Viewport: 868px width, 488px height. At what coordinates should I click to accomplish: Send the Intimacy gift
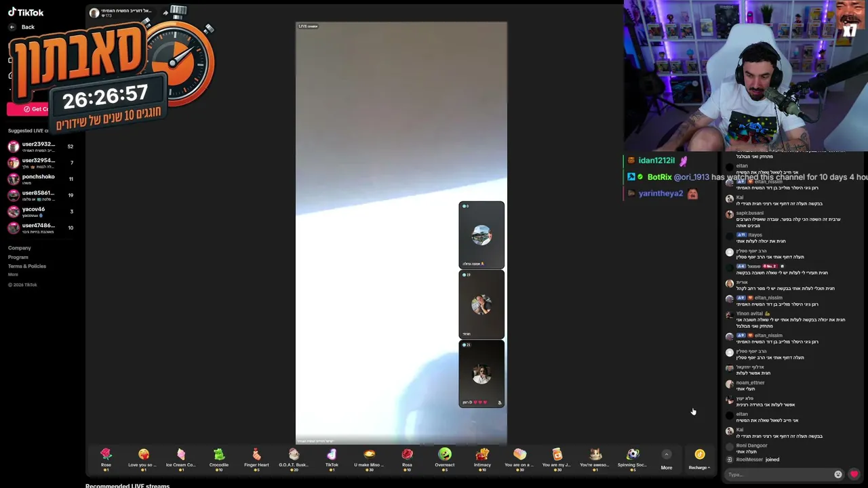pos(482,459)
